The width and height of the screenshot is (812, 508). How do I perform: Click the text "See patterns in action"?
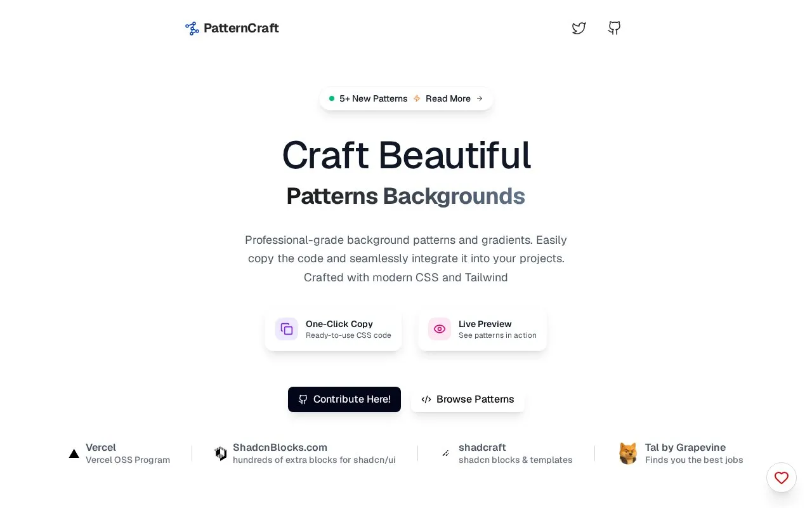[497, 335]
